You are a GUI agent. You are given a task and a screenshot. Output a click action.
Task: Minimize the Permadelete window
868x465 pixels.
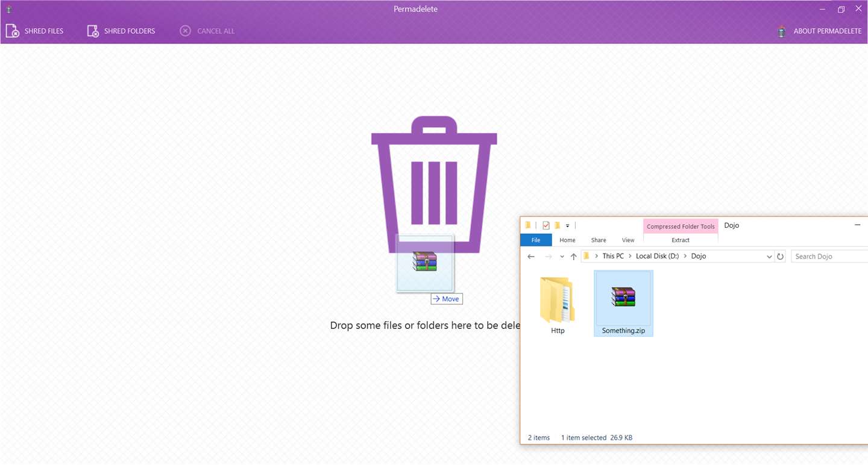click(x=822, y=9)
